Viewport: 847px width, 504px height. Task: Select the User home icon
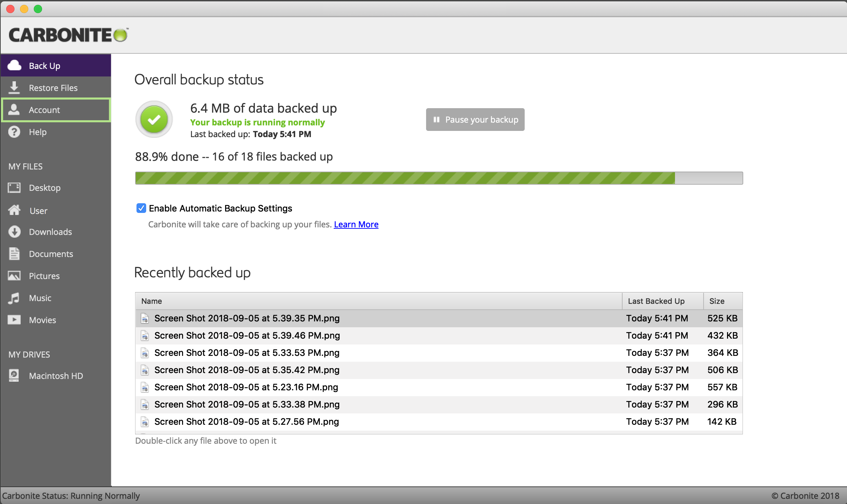(14, 210)
